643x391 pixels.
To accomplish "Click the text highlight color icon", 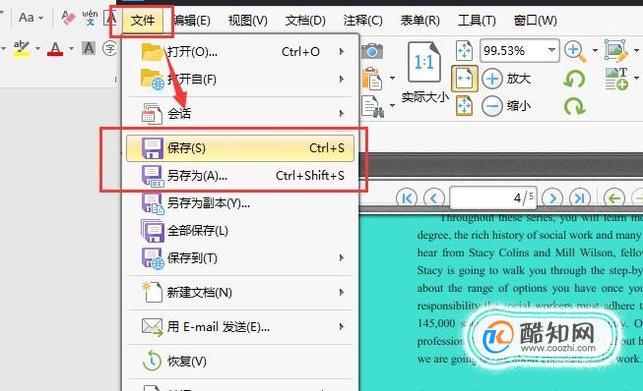I will (21, 49).
